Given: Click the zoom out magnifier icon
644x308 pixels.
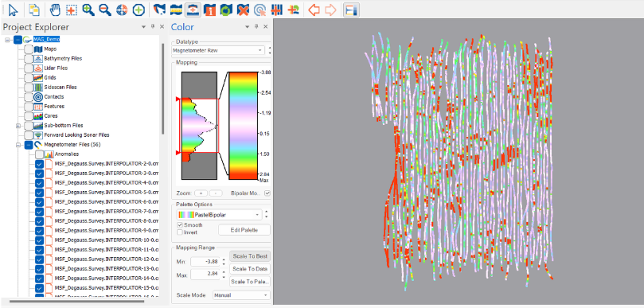Looking at the screenshot, I should pos(105,10).
